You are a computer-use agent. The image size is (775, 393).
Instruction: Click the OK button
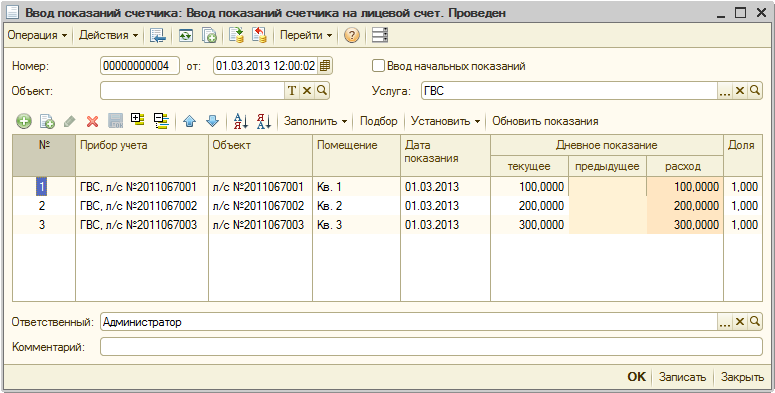click(637, 377)
